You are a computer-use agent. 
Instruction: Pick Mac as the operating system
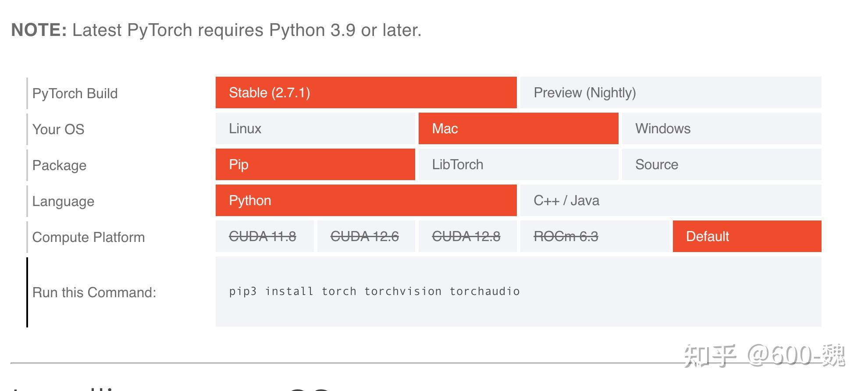518,128
